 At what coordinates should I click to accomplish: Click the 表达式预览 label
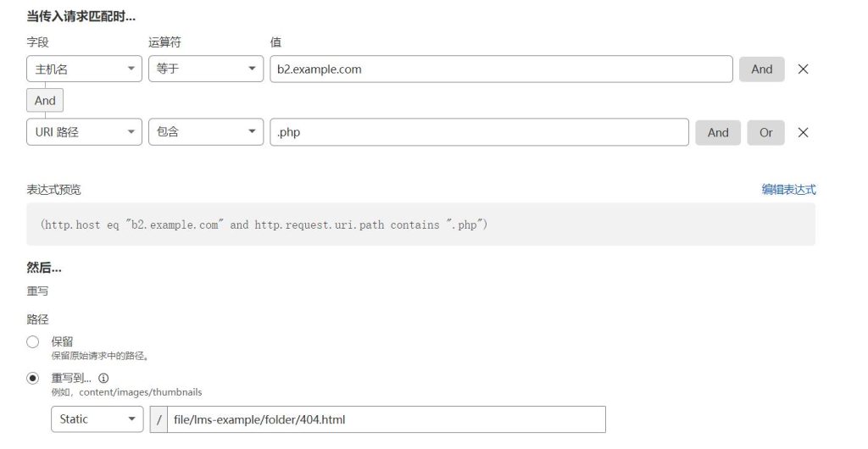pos(53,190)
